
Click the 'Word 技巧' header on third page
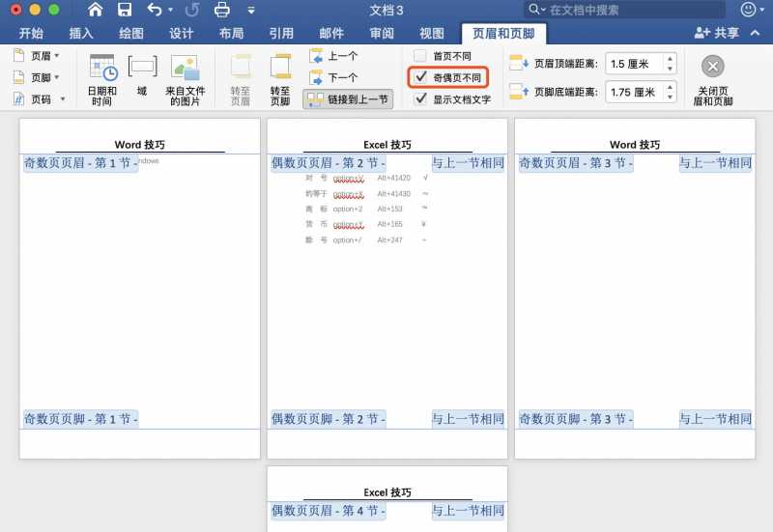635,144
